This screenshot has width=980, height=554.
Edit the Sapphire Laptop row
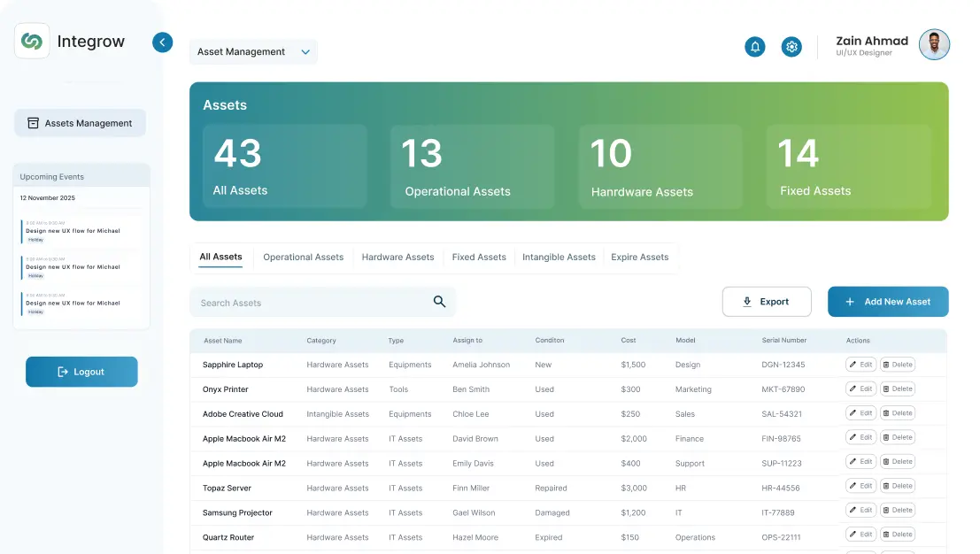(x=860, y=365)
